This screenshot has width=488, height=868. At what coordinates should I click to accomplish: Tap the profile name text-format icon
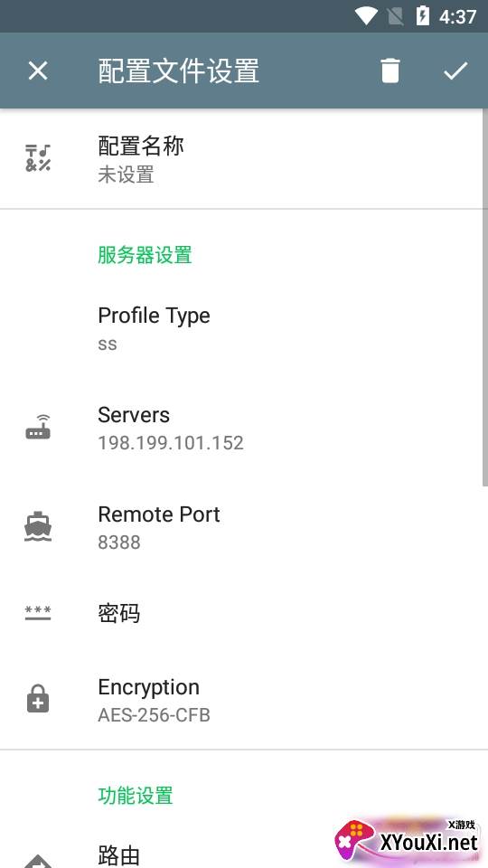tap(38, 158)
